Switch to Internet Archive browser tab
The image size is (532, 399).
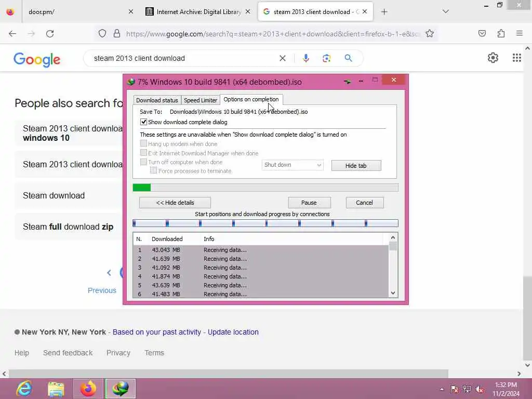click(x=198, y=12)
